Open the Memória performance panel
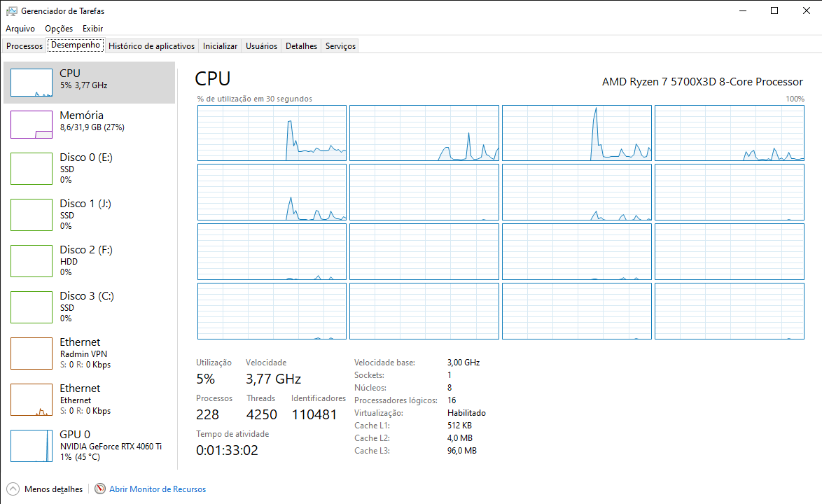 tap(89, 124)
